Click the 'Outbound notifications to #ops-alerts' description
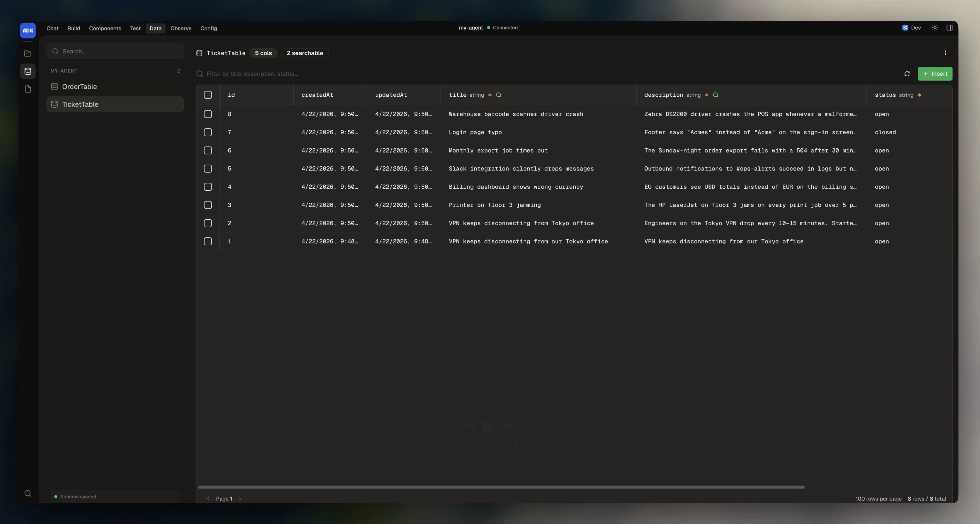 (x=751, y=169)
